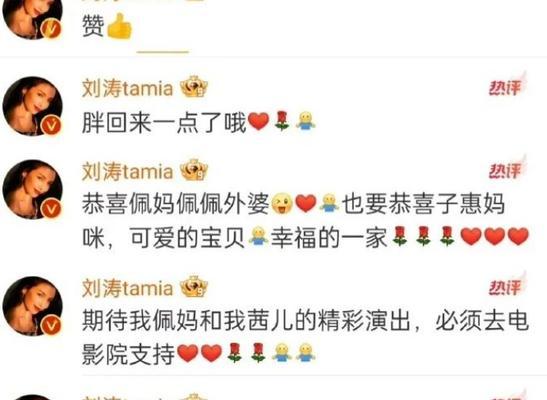Open avatar beside the 赞 comment

click(32, 17)
